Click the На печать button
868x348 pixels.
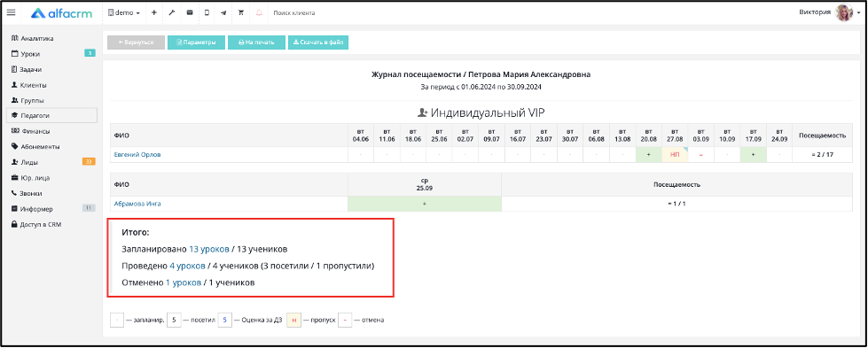click(x=256, y=43)
